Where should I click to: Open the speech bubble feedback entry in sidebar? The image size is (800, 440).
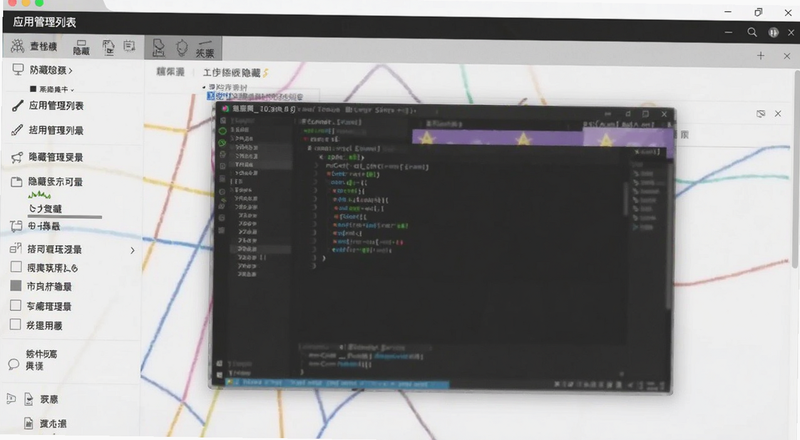click(34, 360)
